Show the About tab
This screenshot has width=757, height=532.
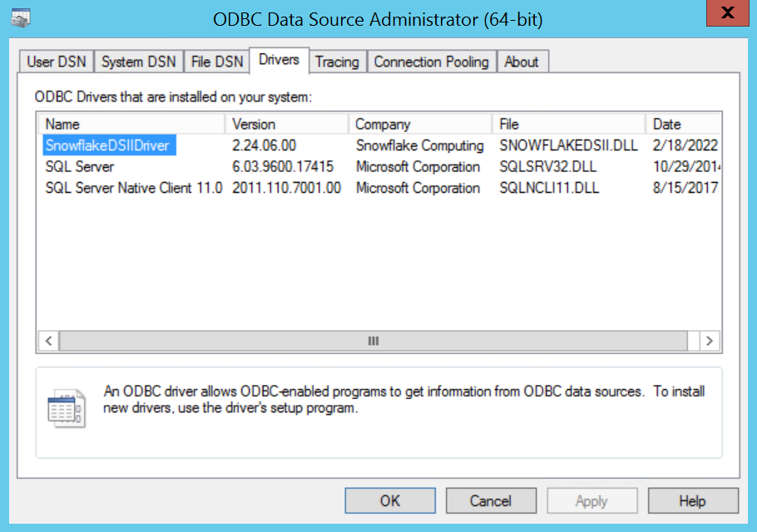pyautogui.click(x=522, y=62)
